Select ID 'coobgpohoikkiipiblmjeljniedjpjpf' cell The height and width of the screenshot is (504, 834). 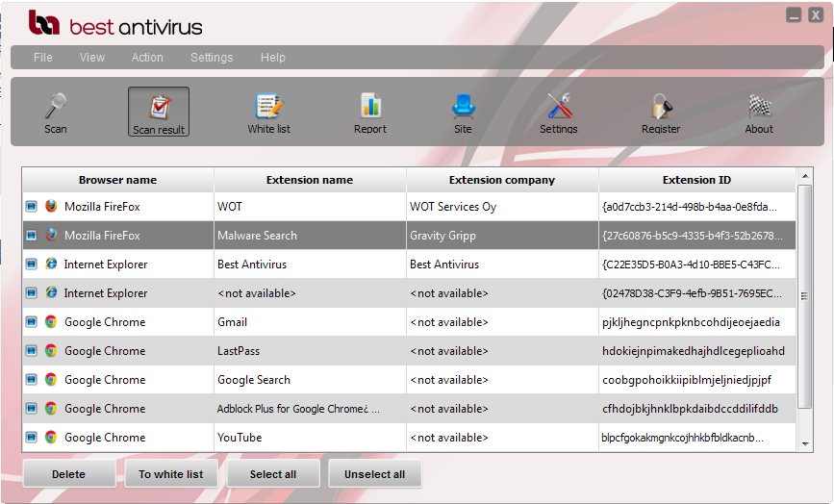697,380
